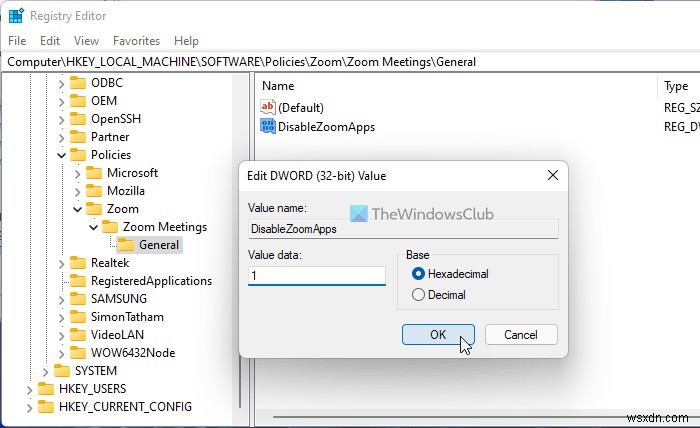Select the RegisteredApplications key

coord(151,281)
